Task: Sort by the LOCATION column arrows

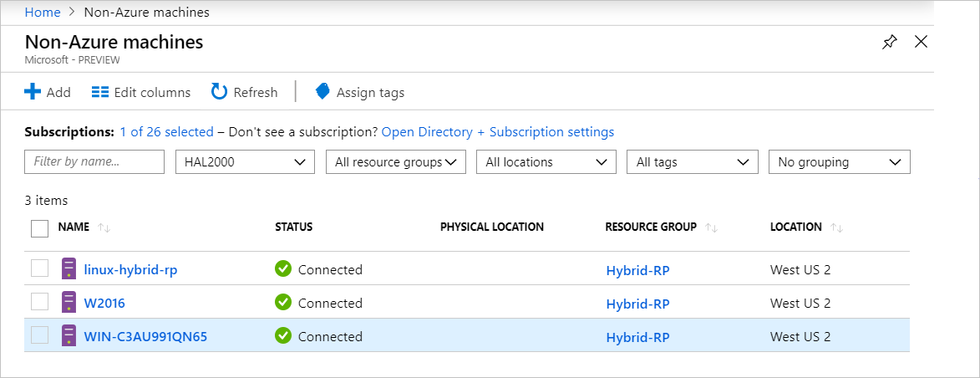Action: pyautogui.click(x=837, y=227)
